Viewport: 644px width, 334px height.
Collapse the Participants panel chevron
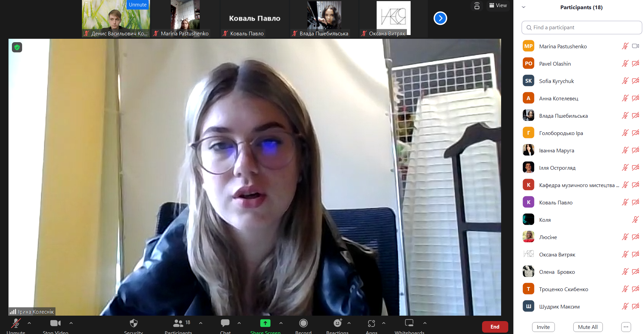point(524,7)
